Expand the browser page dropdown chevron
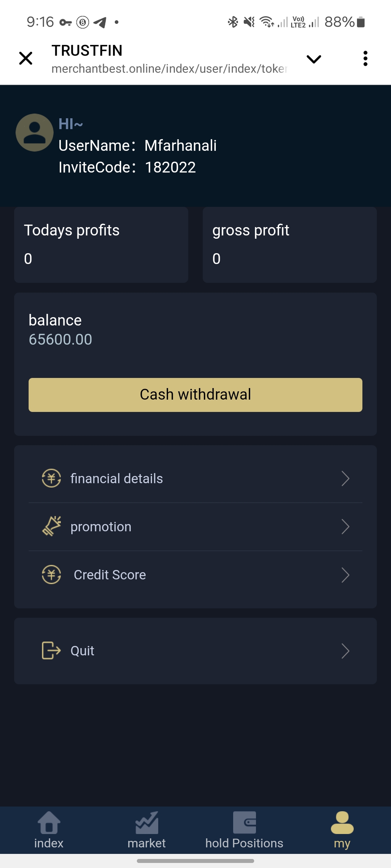This screenshot has height=868, width=391. coord(314,59)
